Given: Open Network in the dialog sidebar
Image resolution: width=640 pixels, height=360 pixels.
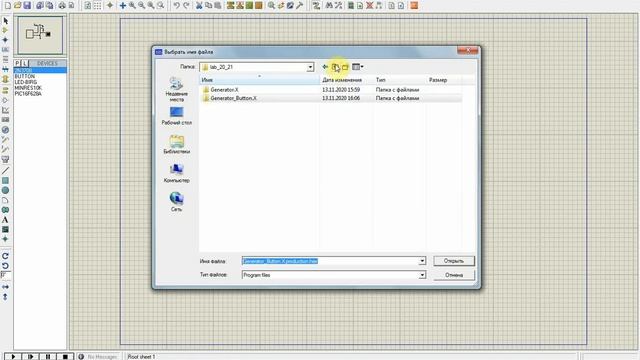Looking at the screenshot, I should click(x=176, y=202).
